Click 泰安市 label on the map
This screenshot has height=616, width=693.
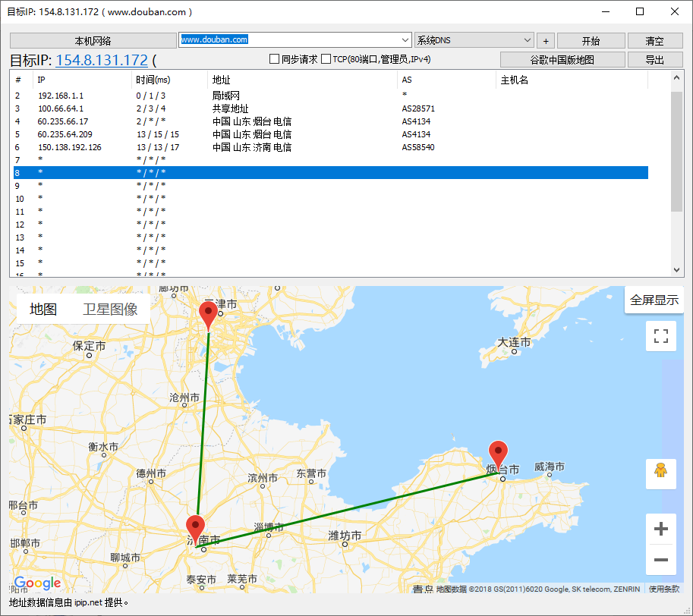coord(201,580)
